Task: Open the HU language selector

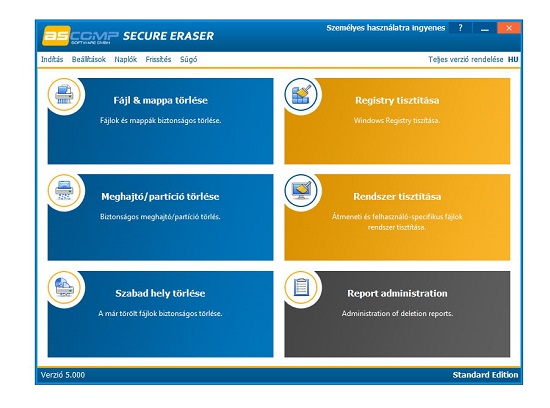Action: [x=513, y=59]
